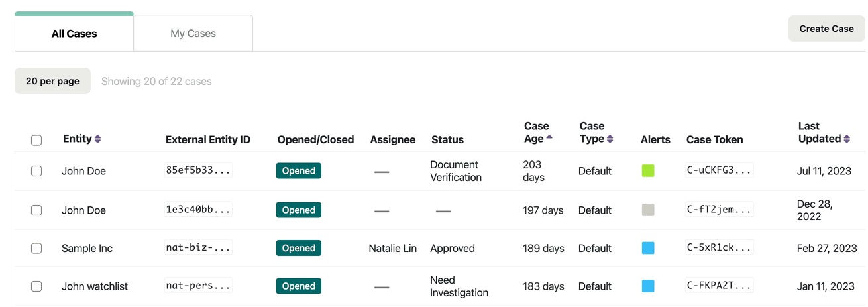
Task: Click the green alert swatch for C-uCKFG3
Action: point(648,171)
